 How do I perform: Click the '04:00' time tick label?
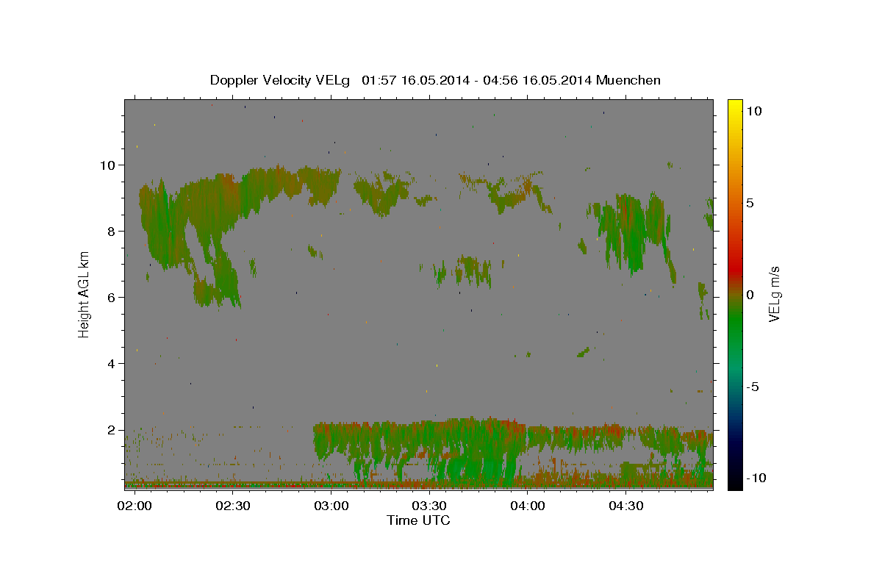click(x=527, y=506)
